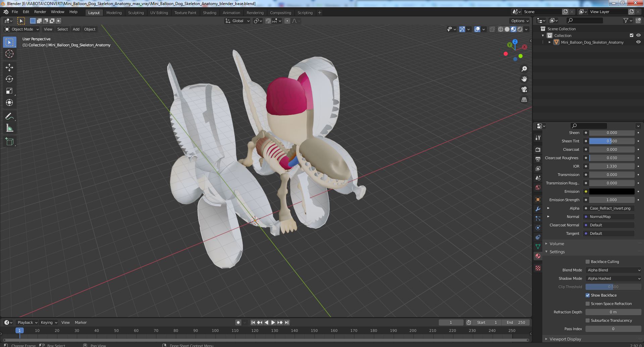
Task: Open the World properties tab
Action: point(538,187)
